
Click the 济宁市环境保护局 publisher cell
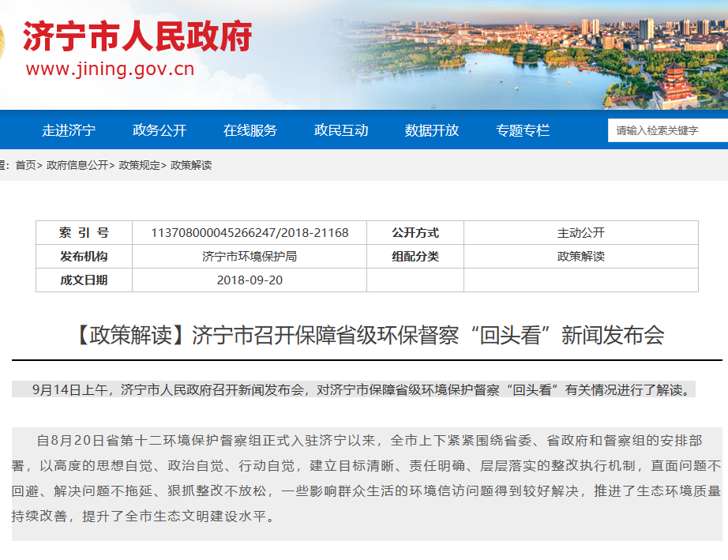(x=250, y=257)
